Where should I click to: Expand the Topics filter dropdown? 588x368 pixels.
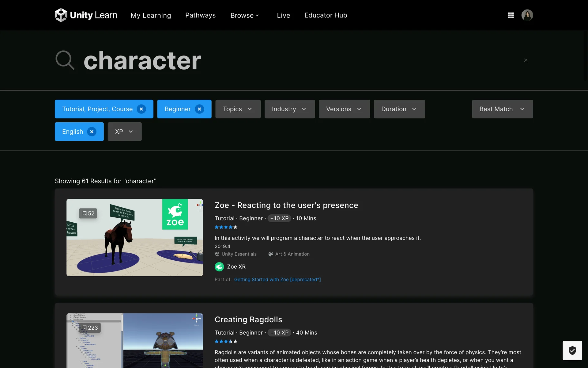238,109
